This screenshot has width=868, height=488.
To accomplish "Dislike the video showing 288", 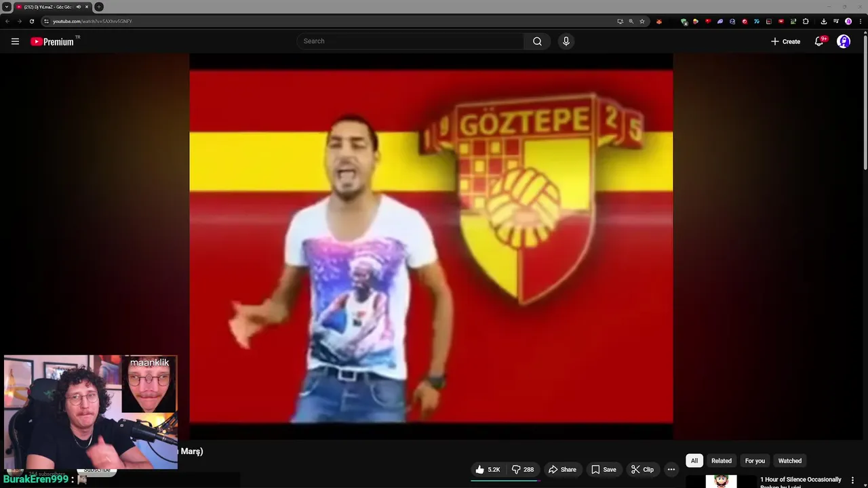I will [x=523, y=470].
